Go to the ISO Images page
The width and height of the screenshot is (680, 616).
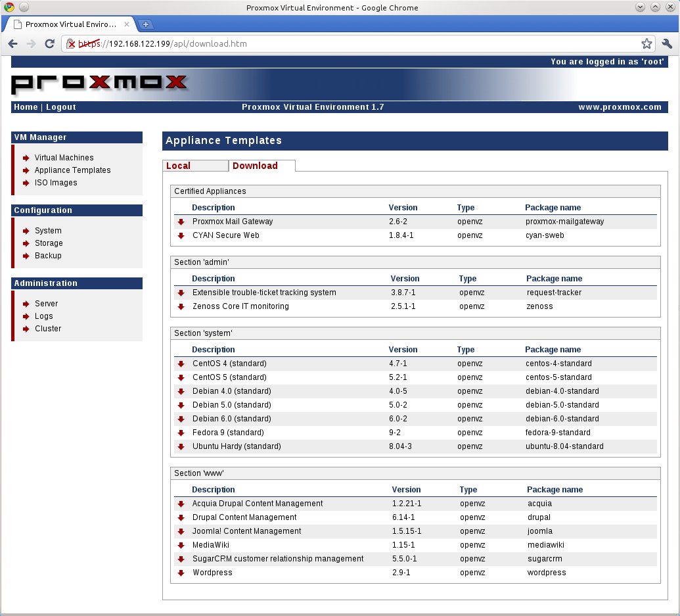[56, 183]
